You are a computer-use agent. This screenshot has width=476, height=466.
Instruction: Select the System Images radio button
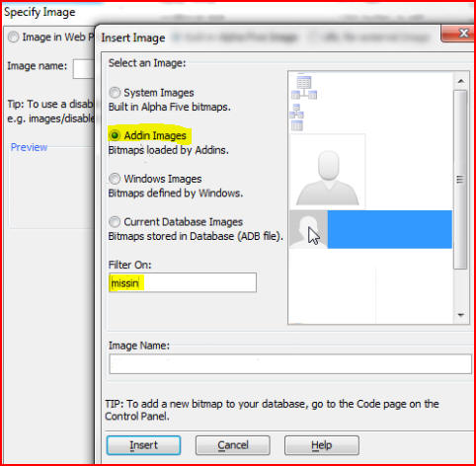[x=115, y=93]
